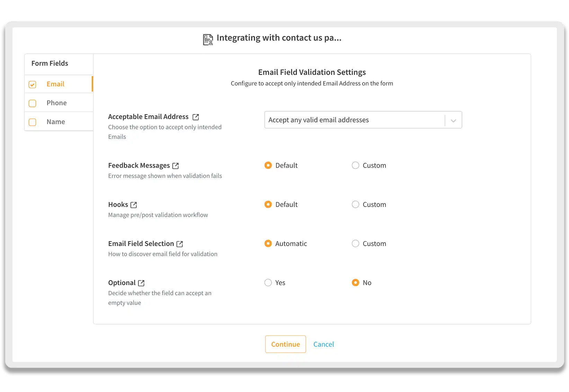Set Optional to Yes
This screenshot has height=392, width=569.
point(268,283)
